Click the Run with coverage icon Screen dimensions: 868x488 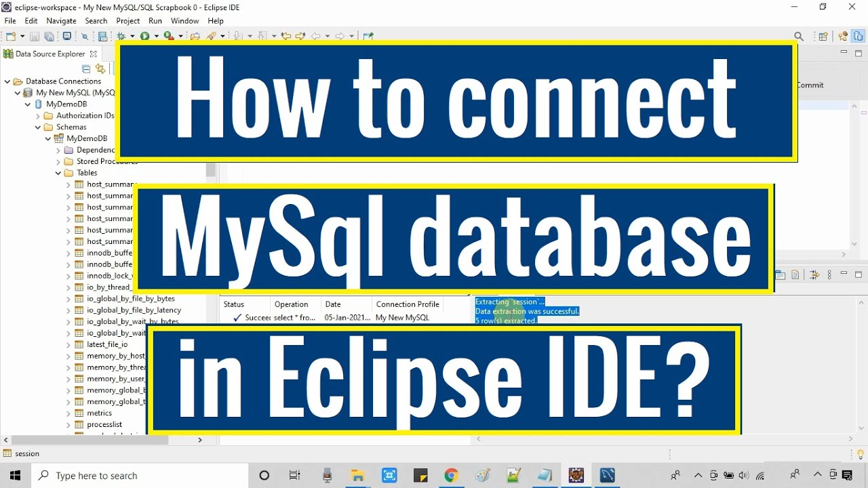coord(168,37)
